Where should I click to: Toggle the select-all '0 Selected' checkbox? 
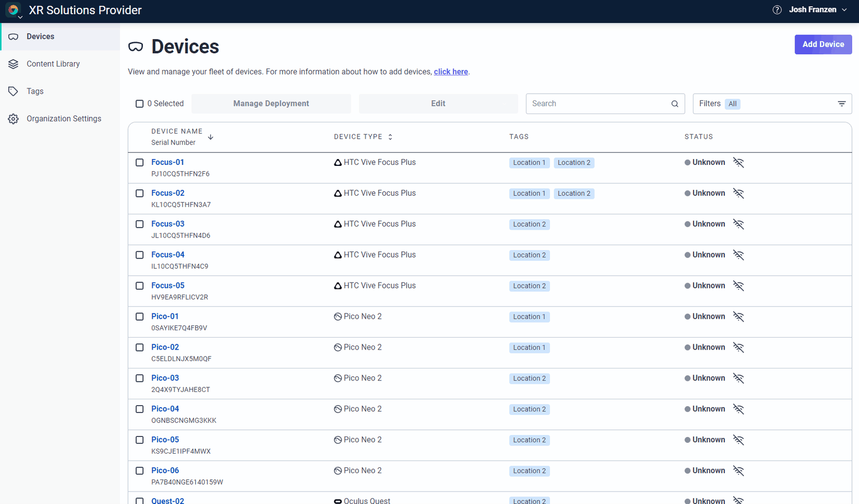click(139, 104)
